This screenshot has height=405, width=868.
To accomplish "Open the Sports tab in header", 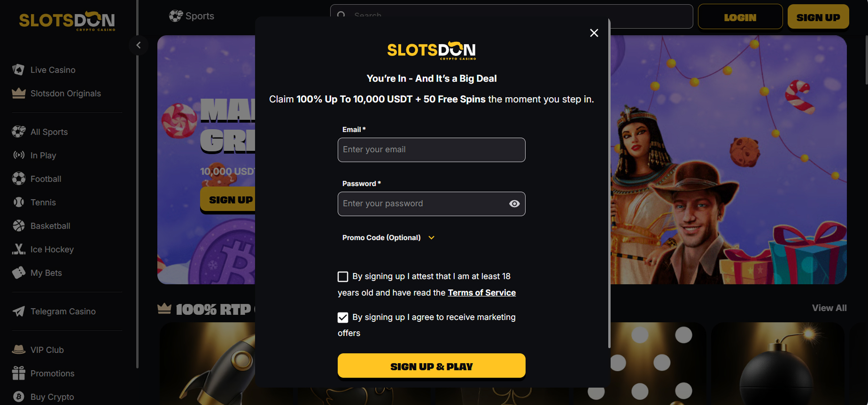I will point(192,16).
